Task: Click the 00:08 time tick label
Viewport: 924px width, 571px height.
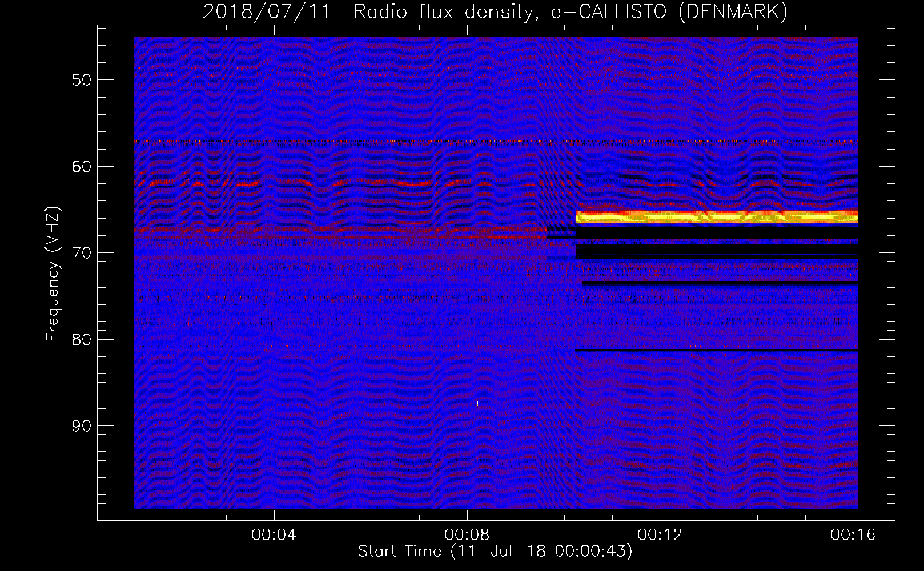Action: point(467,534)
